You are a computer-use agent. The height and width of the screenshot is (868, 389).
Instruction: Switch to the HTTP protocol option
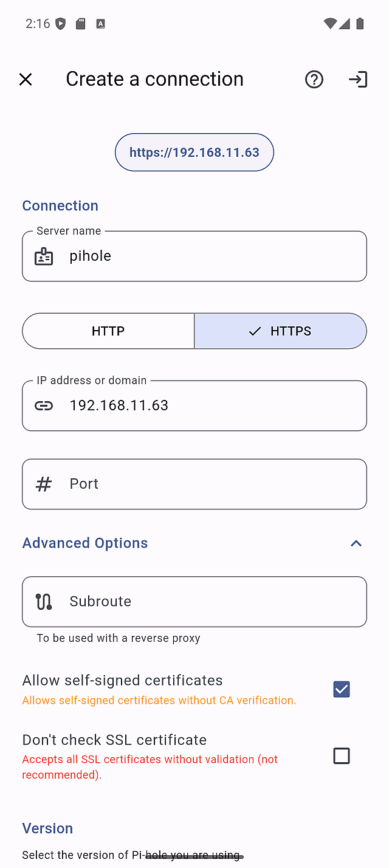(108, 331)
